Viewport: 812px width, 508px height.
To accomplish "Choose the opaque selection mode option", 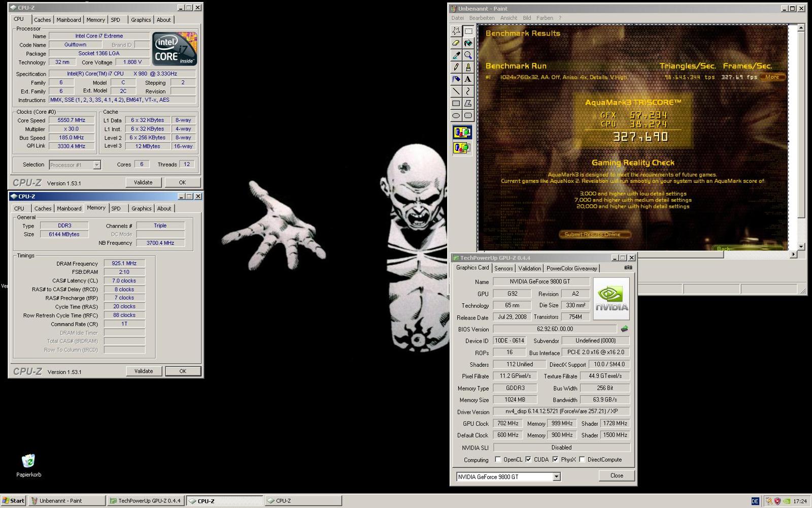I will tap(462, 133).
